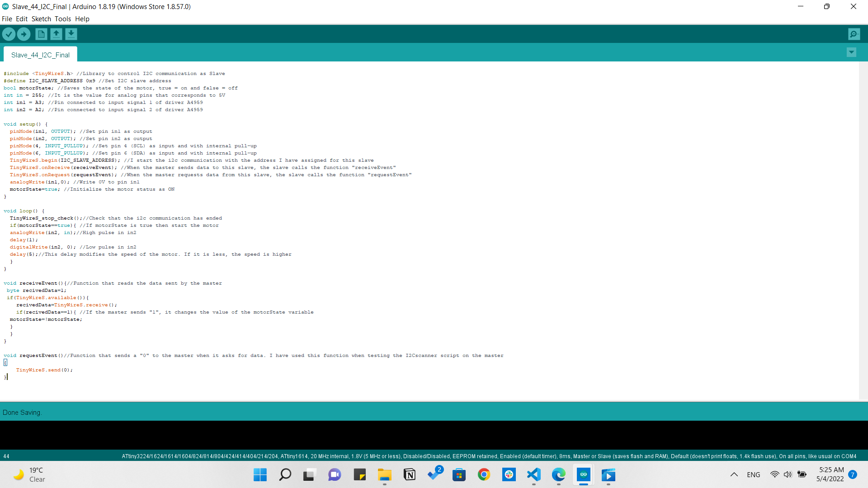This screenshot has width=868, height=488.
Task: Open the tab options dropdown arrow
Action: (x=851, y=52)
